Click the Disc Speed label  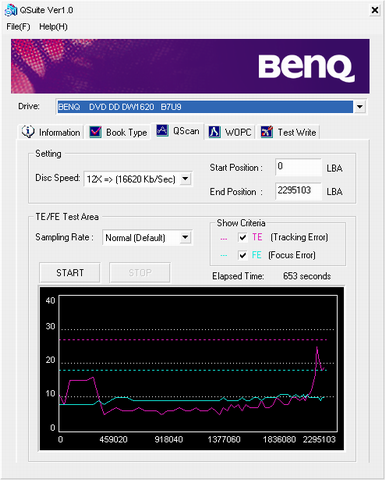click(x=58, y=178)
